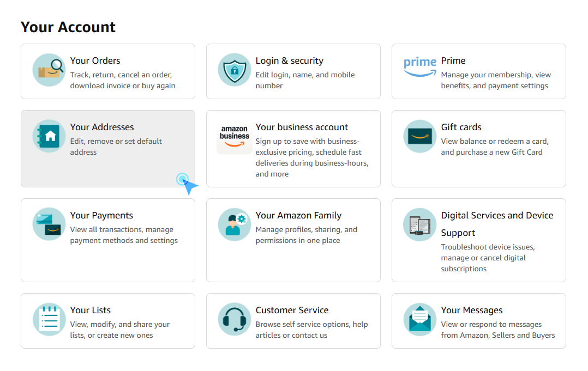This screenshot has width=588, height=371.
Task: Click the Your Addresses house icon
Action: tap(49, 136)
